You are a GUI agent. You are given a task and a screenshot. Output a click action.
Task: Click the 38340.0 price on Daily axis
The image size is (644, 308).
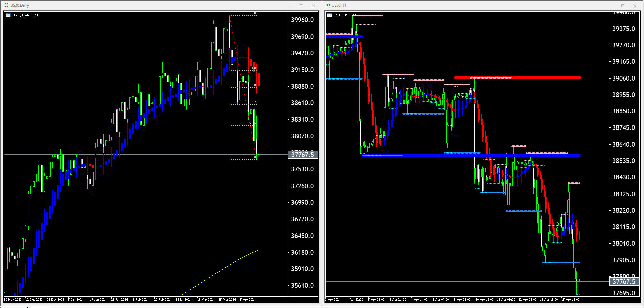[303, 119]
